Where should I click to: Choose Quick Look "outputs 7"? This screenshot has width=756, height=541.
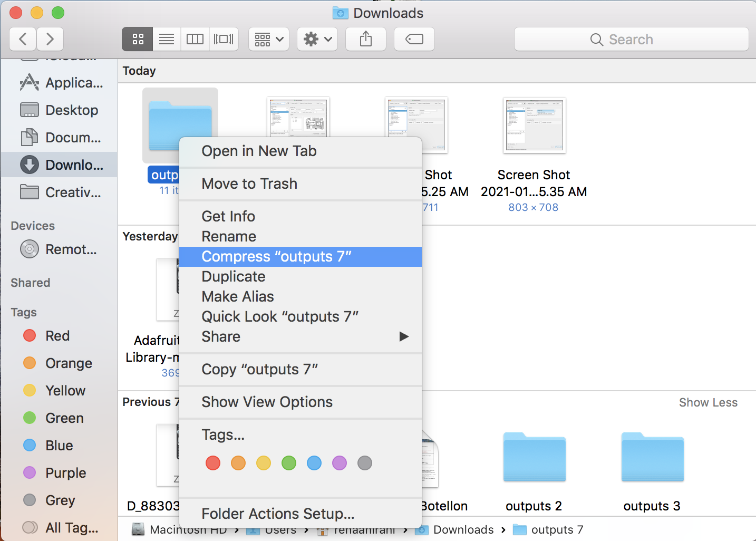301,317
